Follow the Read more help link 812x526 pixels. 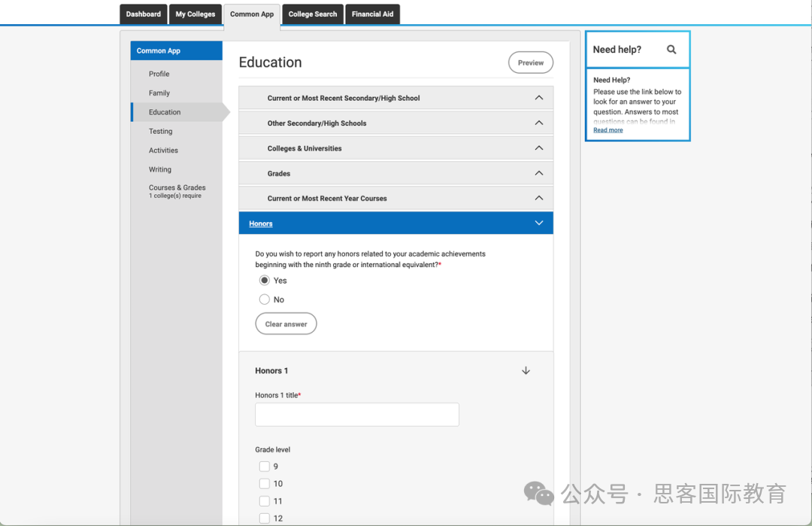[x=607, y=130]
